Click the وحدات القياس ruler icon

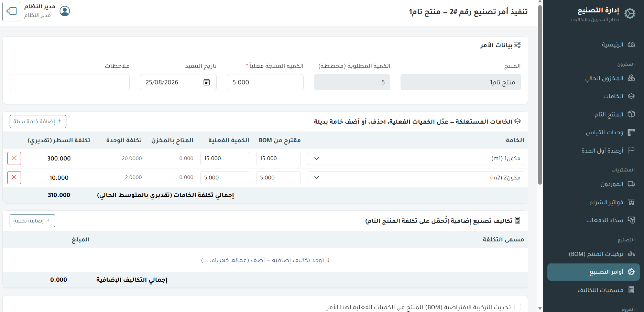[x=631, y=132]
